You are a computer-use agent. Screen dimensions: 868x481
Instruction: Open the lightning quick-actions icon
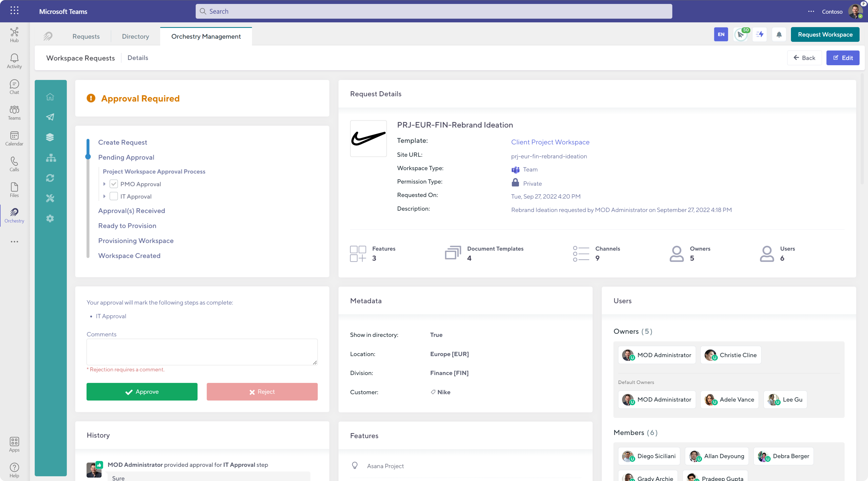tap(760, 34)
